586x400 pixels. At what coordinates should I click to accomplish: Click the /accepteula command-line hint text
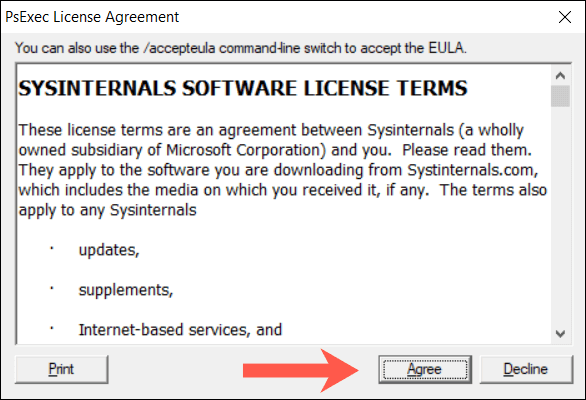coord(241,48)
